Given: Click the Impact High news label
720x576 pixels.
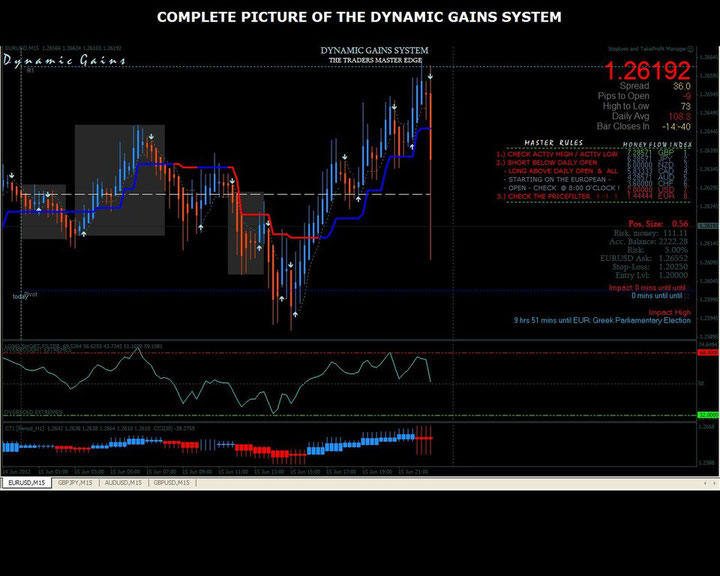Looking at the screenshot, I should pos(669,312).
